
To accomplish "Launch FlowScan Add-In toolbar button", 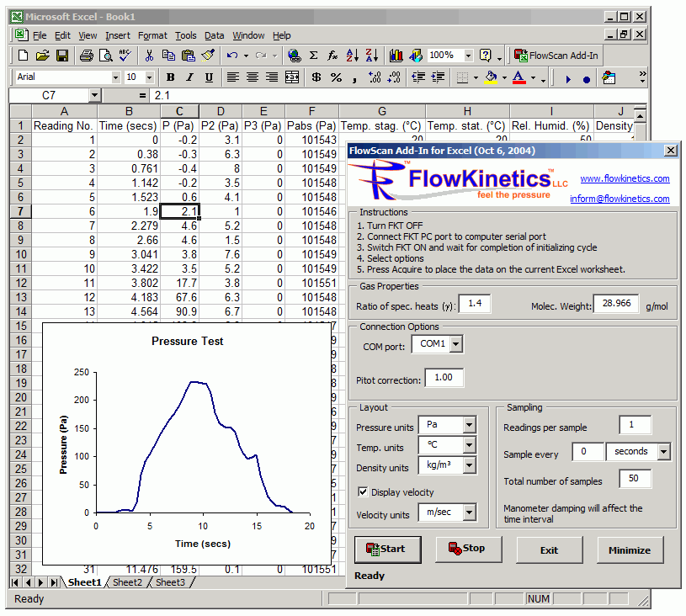I will point(557,56).
